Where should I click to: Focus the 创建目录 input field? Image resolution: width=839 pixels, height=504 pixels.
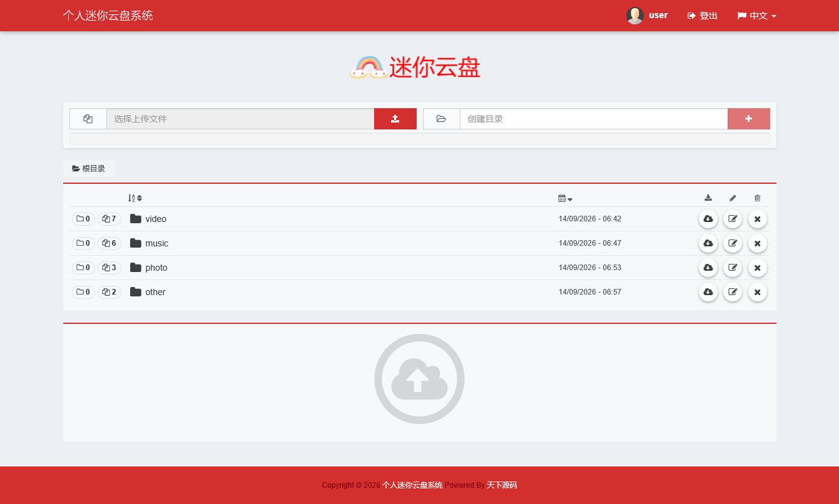click(x=594, y=119)
